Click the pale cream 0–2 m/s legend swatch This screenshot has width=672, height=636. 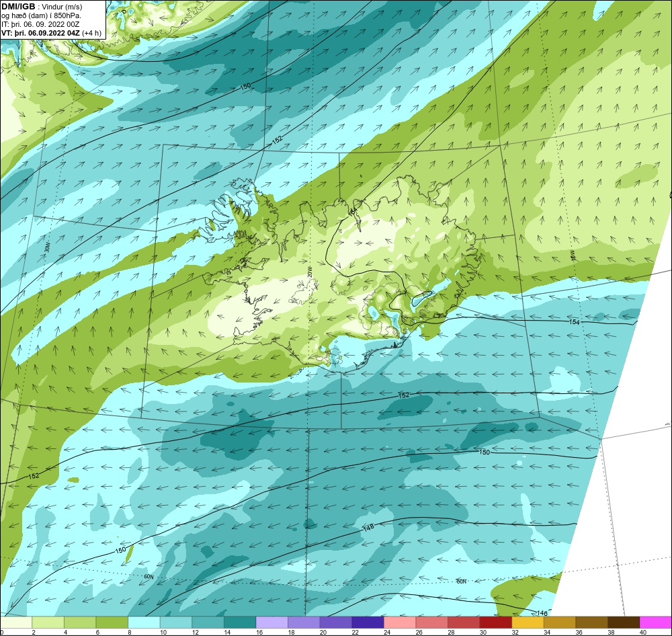(x=16, y=622)
